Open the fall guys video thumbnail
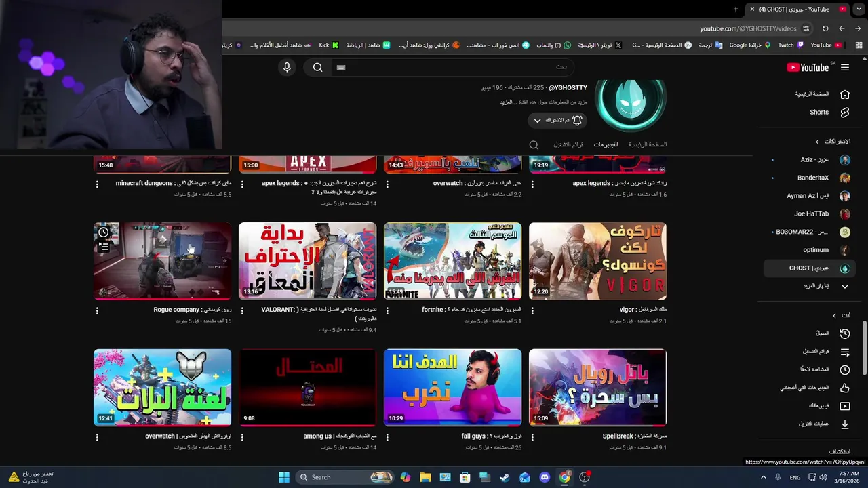Image resolution: width=868 pixels, height=488 pixels. point(452,388)
